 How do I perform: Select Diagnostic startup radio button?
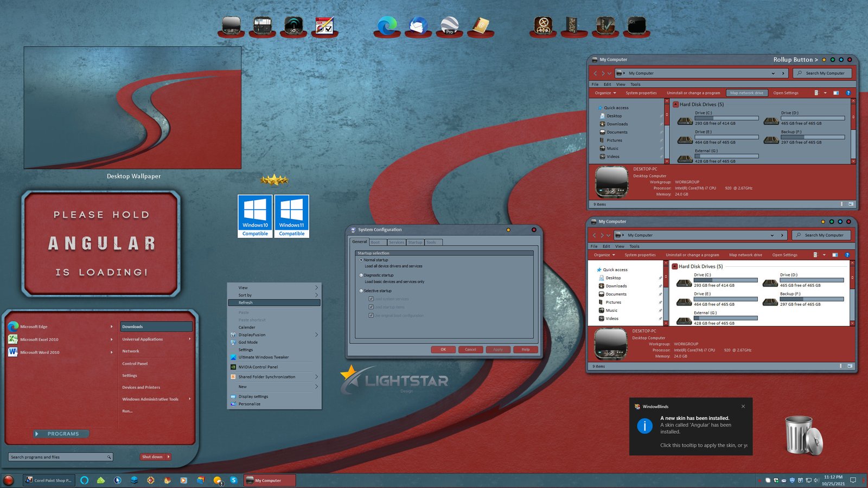(361, 275)
